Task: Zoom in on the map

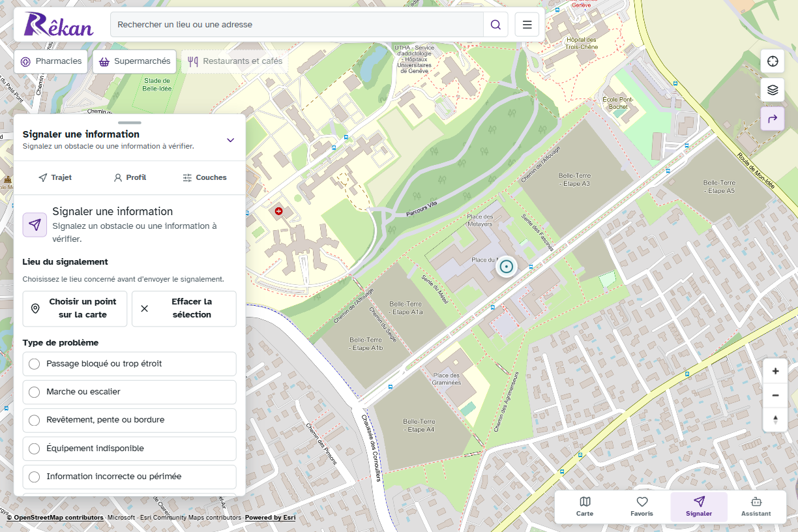Action: coord(775,371)
